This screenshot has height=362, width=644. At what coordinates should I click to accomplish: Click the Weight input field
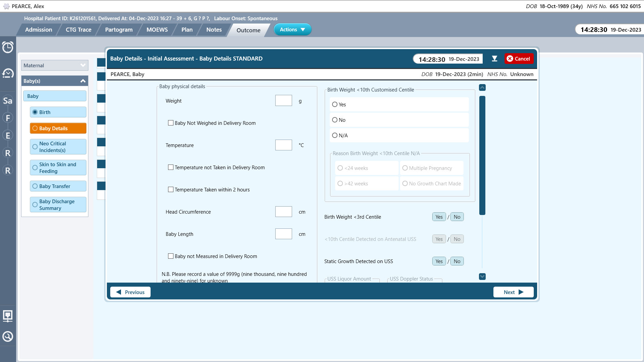point(284,101)
